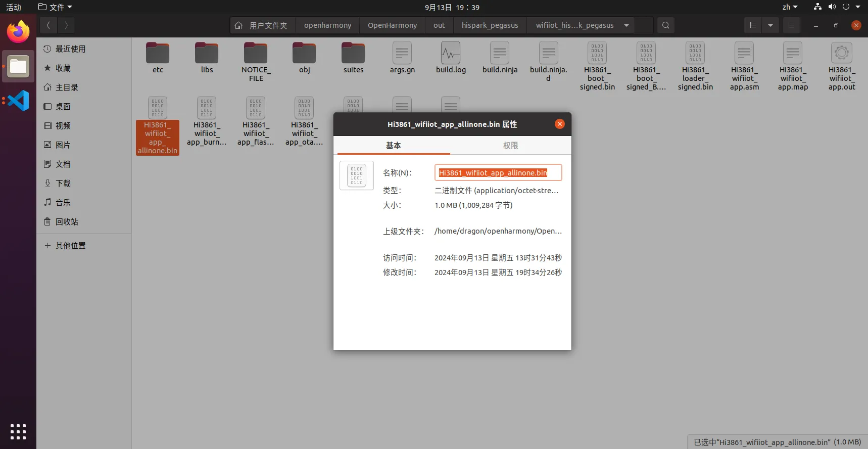Launch Visual Studio Code from dock

pos(18,101)
